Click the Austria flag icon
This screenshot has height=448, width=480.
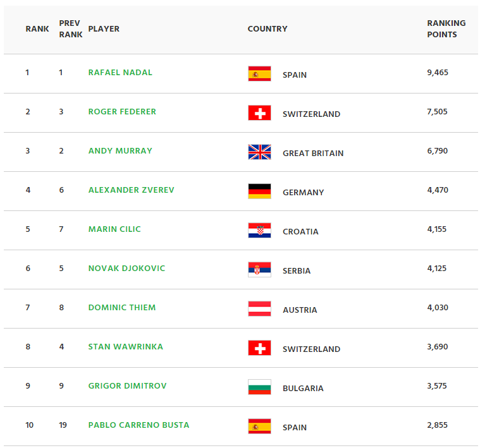click(x=259, y=309)
